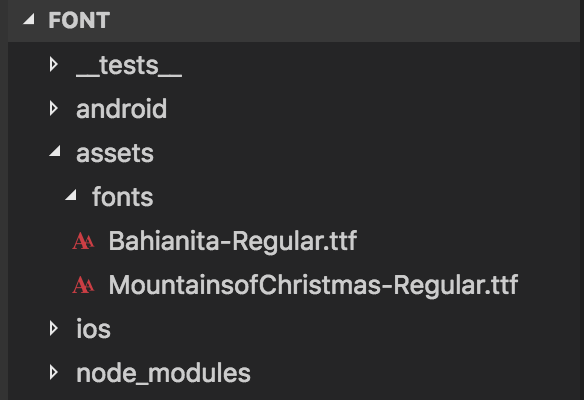
Task: Collapse the assets folder arrow
Action: coord(55,151)
